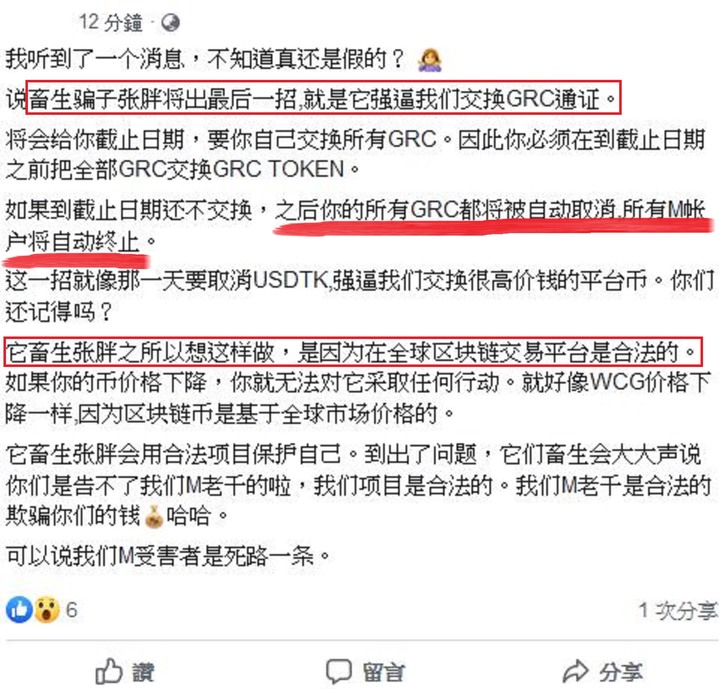The image size is (720, 689).
Task: Open the 1 次分享 shares list
Action: coord(678,610)
